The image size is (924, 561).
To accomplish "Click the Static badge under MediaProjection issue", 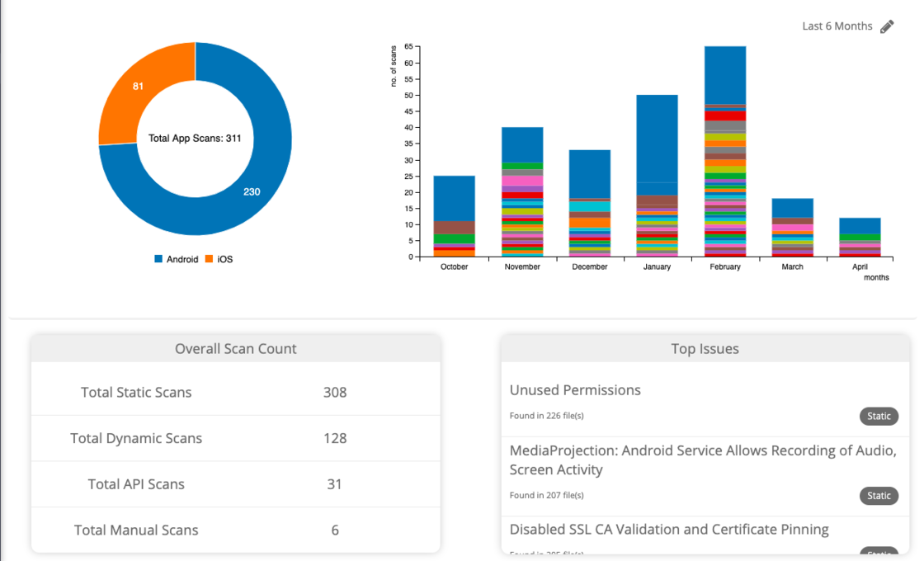I will coord(879,496).
